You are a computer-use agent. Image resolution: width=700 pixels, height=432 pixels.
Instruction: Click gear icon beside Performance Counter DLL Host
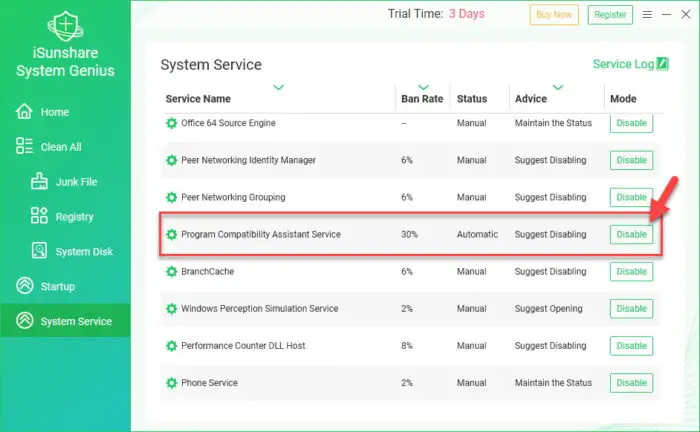171,346
